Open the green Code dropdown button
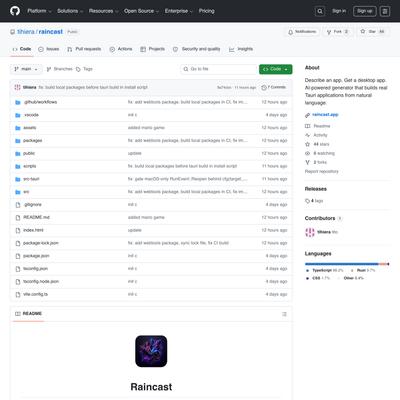The image size is (400, 400). tap(276, 69)
